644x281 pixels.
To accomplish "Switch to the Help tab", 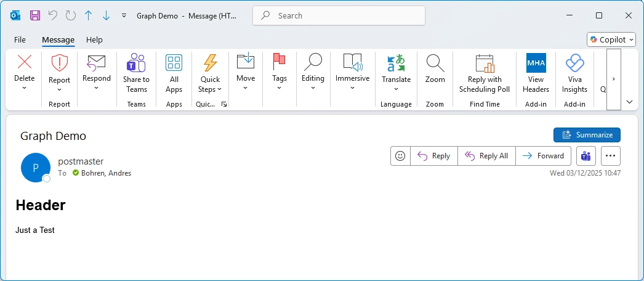I will (94, 39).
